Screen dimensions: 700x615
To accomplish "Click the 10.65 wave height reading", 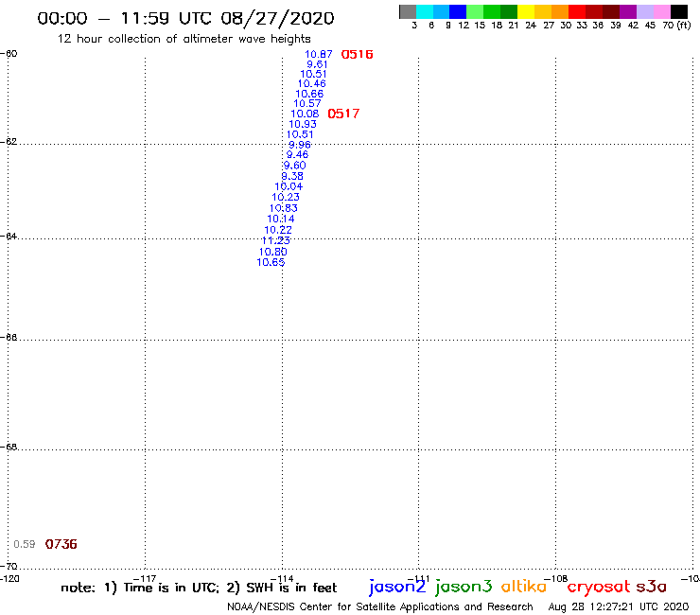I will point(271,262).
